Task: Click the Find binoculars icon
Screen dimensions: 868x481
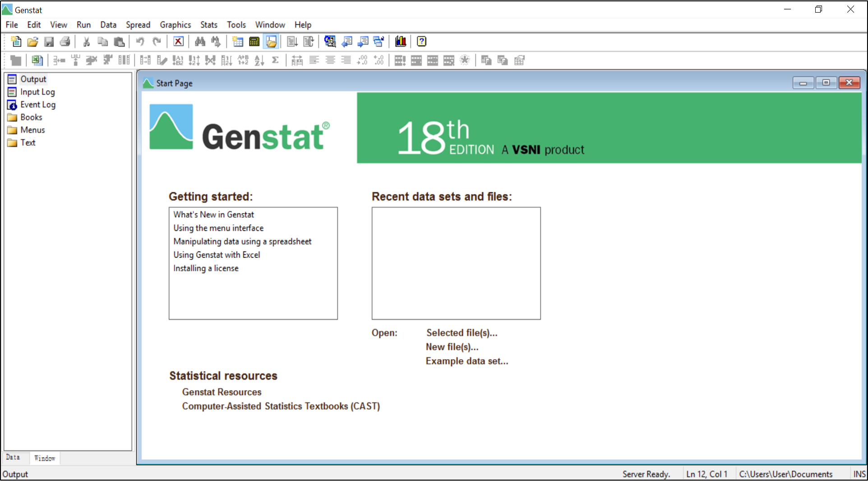Action: tap(200, 42)
